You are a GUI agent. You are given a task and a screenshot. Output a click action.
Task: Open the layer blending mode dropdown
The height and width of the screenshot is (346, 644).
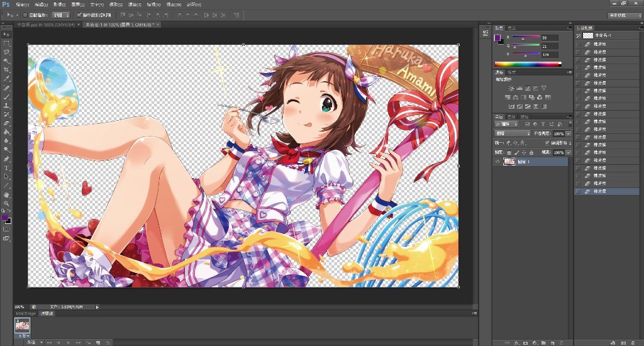pos(512,133)
